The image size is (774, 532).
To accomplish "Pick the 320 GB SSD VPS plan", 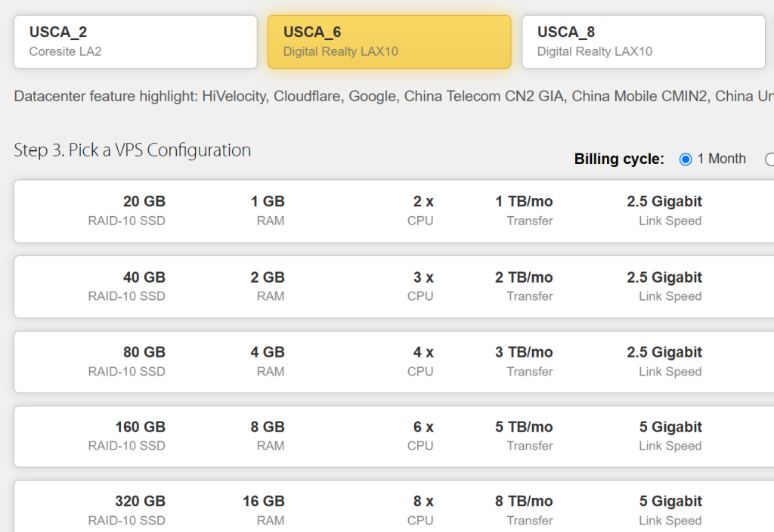I will 393,509.
